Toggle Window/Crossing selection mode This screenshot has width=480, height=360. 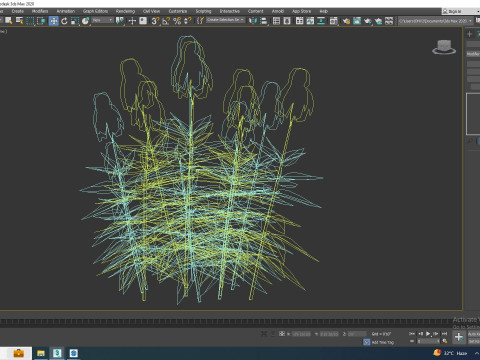coord(41,21)
